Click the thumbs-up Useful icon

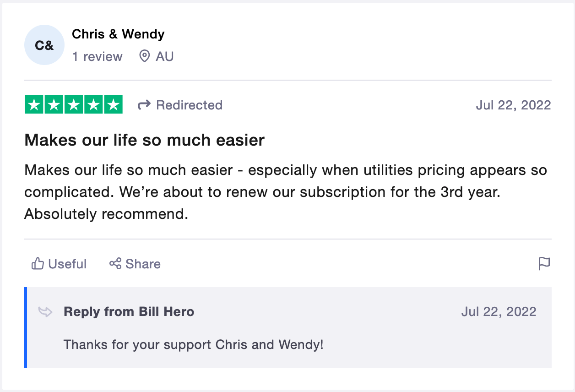pyautogui.click(x=38, y=264)
